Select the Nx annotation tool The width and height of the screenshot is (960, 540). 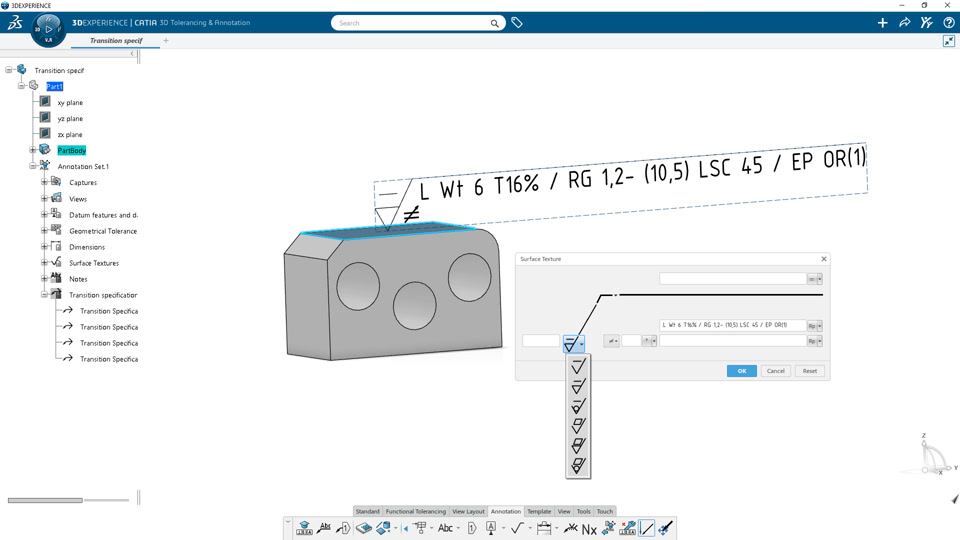click(x=589, y=528)
